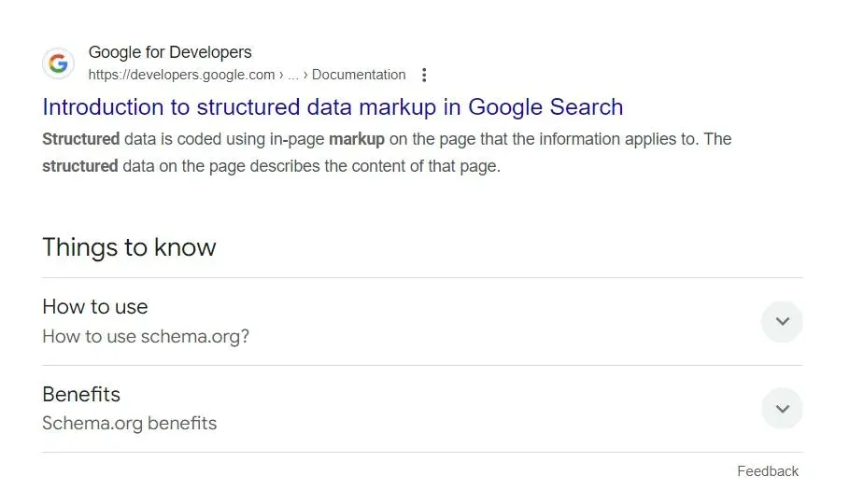Click the Documentation breadcrumb segment
The image size is (864, 504).
tap(359, 75)
